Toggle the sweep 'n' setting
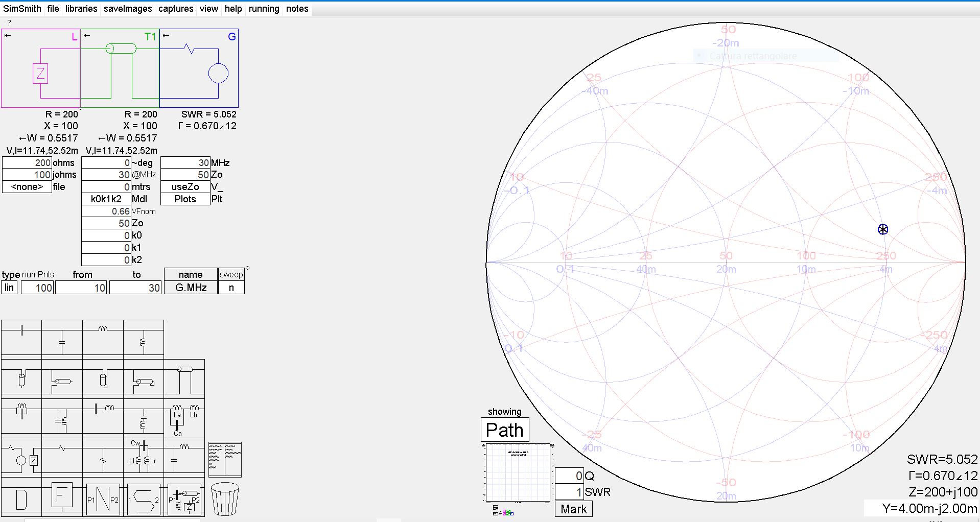The image size is (980, 522). [x=231, y=288]
